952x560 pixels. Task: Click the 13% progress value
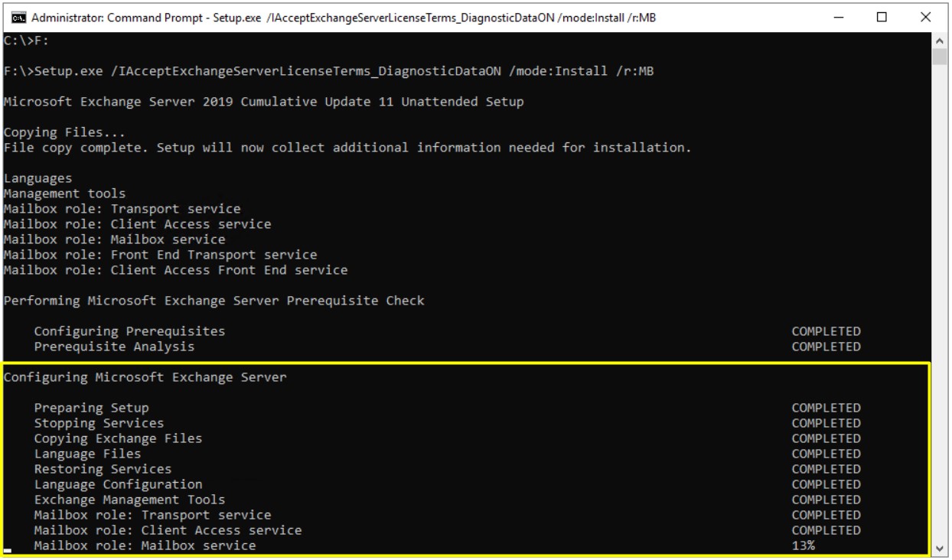click(804, 545)
